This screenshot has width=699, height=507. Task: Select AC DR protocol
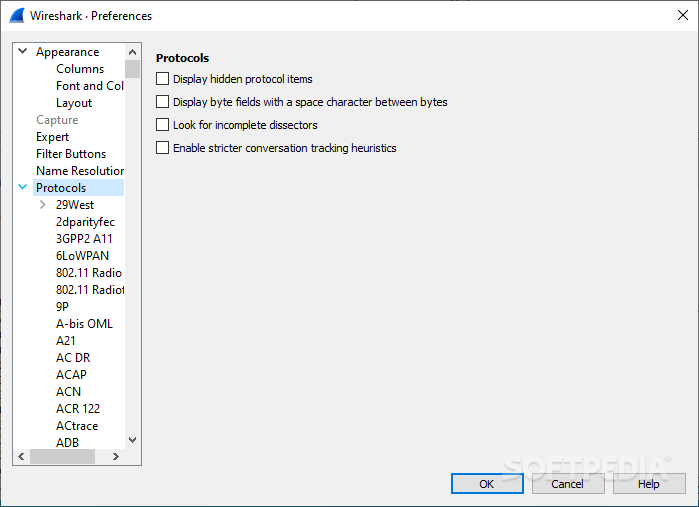point(73,358)
